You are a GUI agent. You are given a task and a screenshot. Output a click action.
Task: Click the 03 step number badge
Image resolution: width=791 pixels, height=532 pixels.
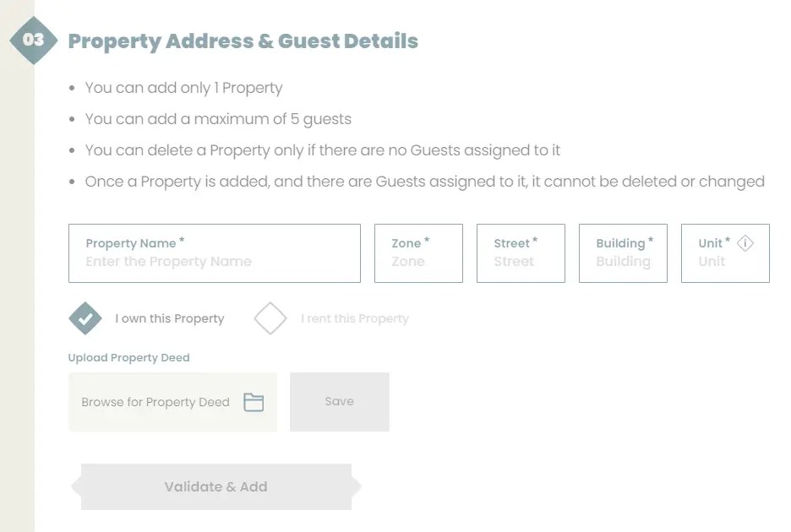click(x=33, y=38)
